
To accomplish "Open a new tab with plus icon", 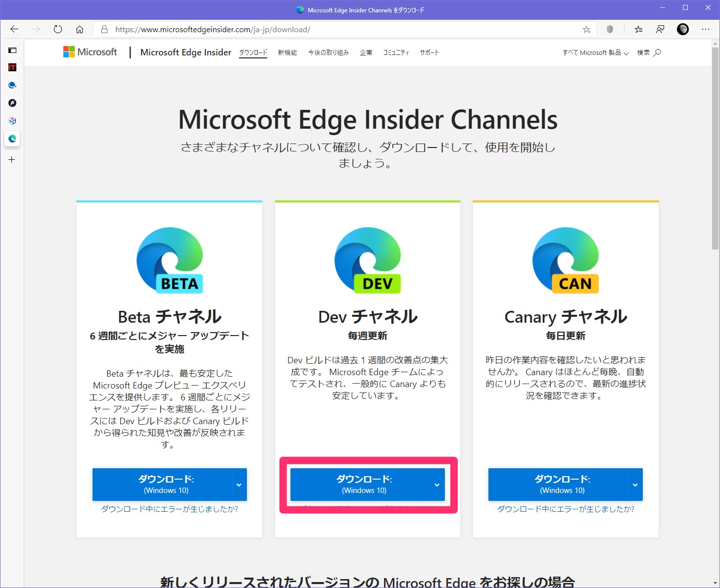I will click(12, 160).
